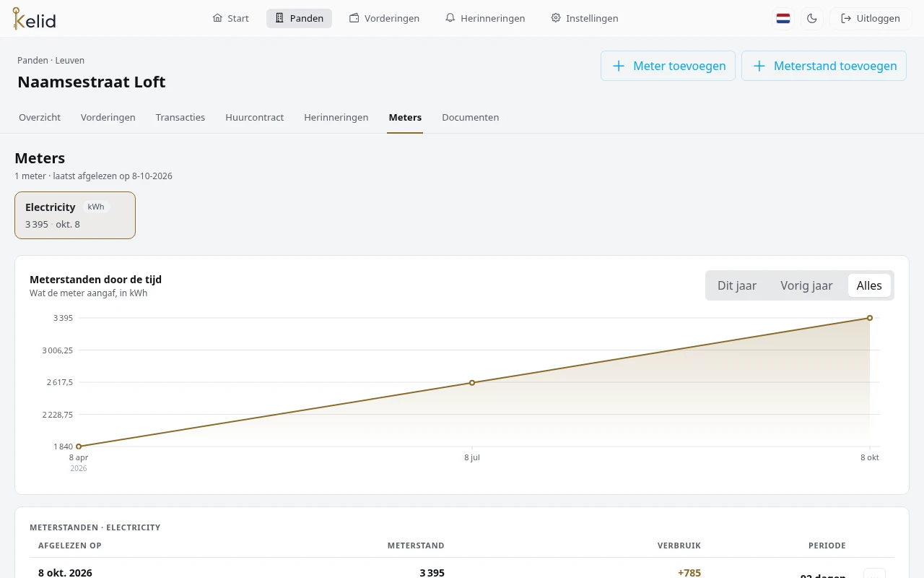The width and height of the screenshot is (924, 578).
Task: Select the Alles chart range
Action: pos(869,285)
